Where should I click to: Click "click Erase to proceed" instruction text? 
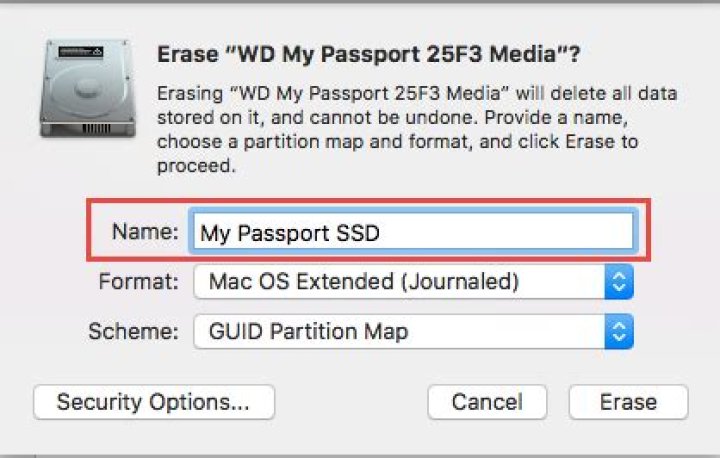coord(586,141)
